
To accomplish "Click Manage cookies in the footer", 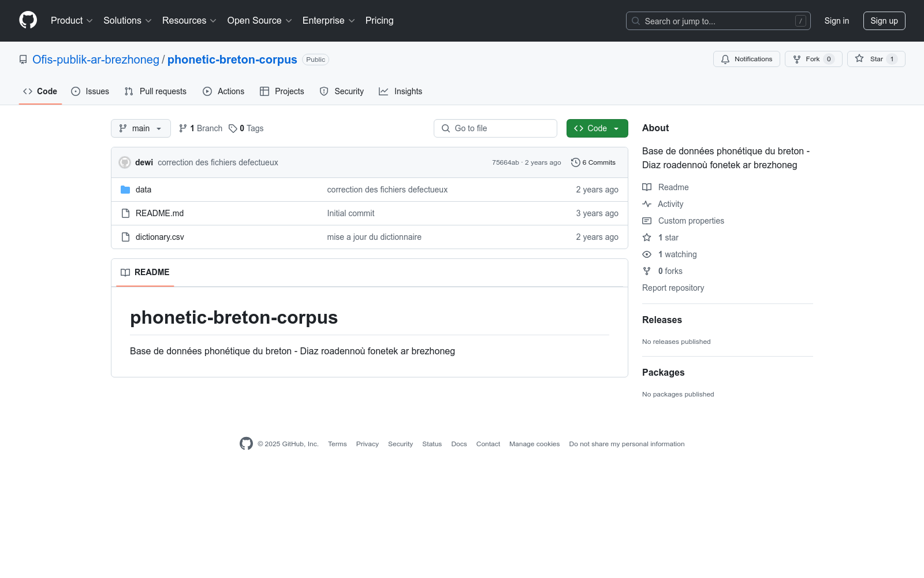I will pyautogui.click(x=535, y=444).
